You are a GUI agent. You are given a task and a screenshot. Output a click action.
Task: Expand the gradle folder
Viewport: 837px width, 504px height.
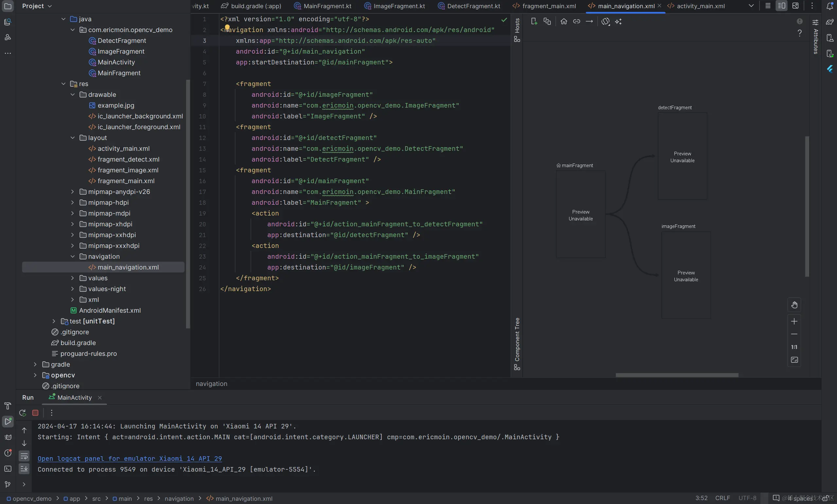(x=35, y=364)
